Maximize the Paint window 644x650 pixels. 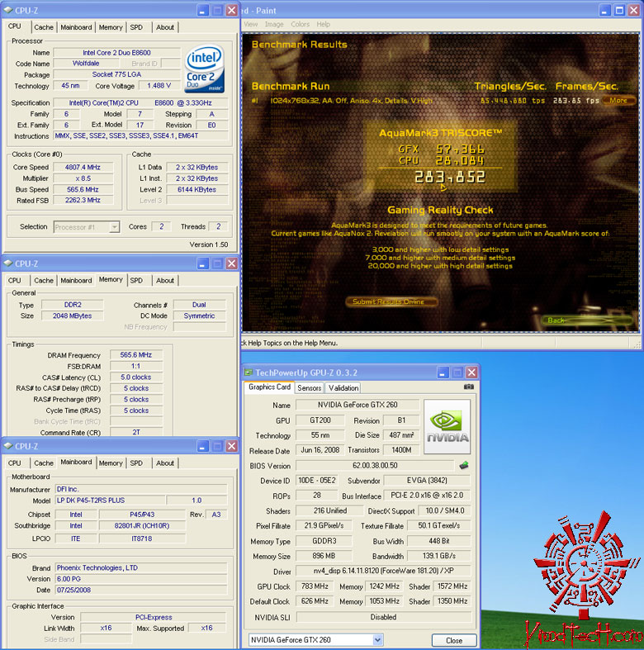[x=619, y=11]
